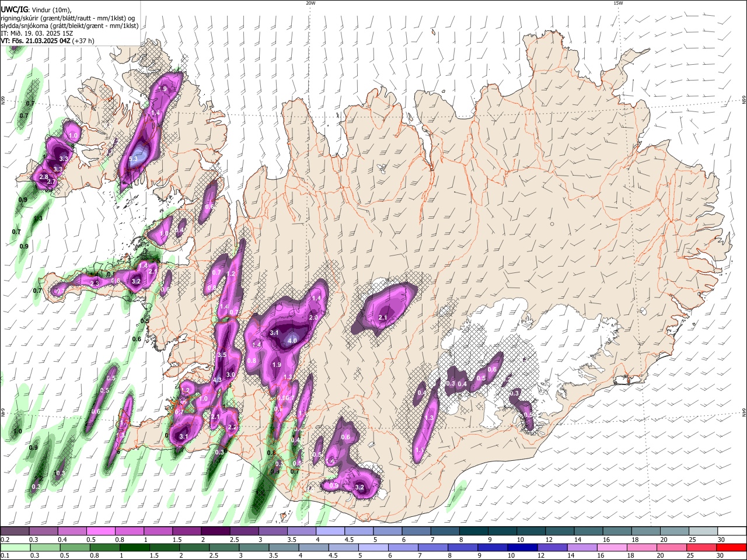Pick the bright pink swatch above snow label 0.5
The image size is (747, 560).
[x=101, y=531]
